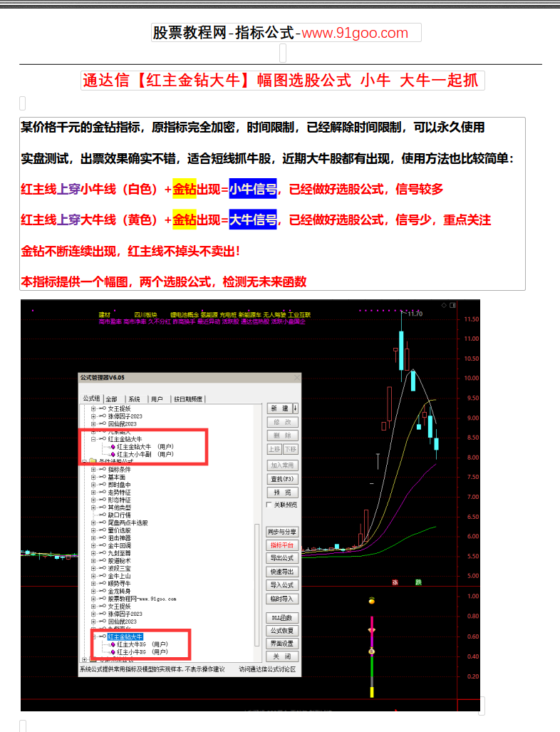This screenshot has height=732, width=560.
Task: Click the 锂电池概念 tag on chart
Action: pos(185,314)
